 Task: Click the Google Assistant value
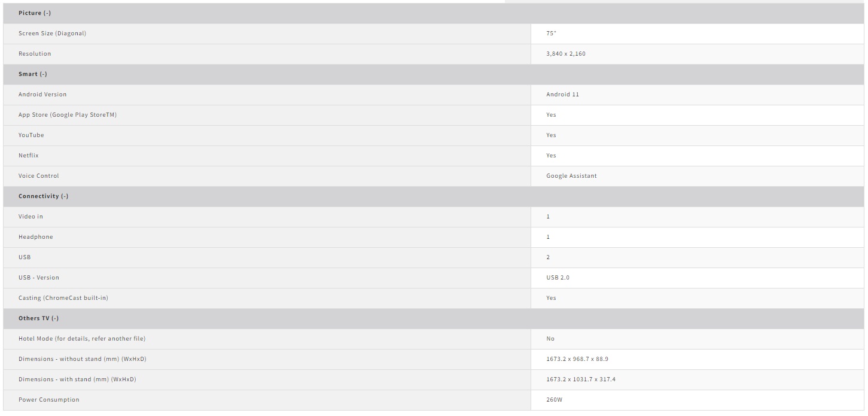click(571, 176)
